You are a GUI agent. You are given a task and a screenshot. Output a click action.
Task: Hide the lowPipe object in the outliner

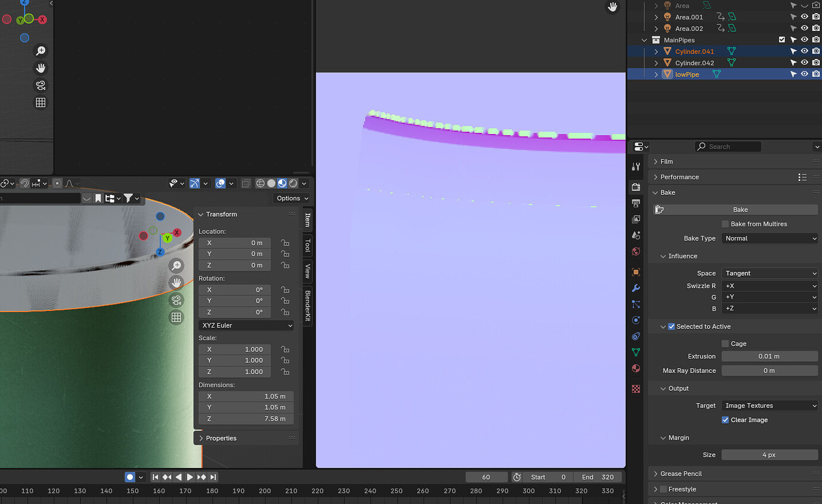click(x=804, y=74)
